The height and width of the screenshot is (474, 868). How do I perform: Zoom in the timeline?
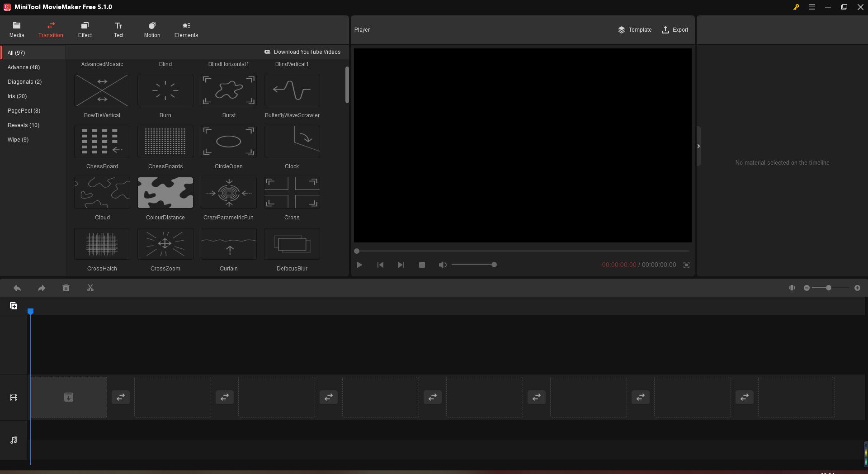[857, 288]
